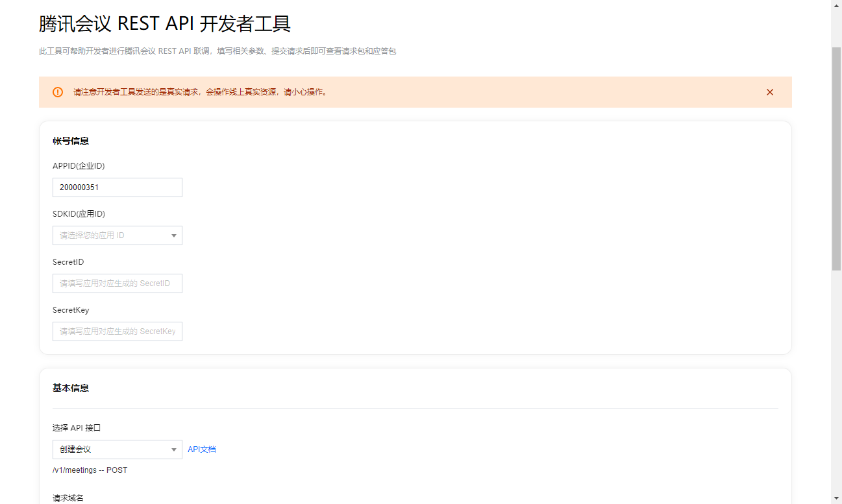Screen dimensions: 842x504
Task: Click the APPID(企业ID) label
Action: [79, 166]
